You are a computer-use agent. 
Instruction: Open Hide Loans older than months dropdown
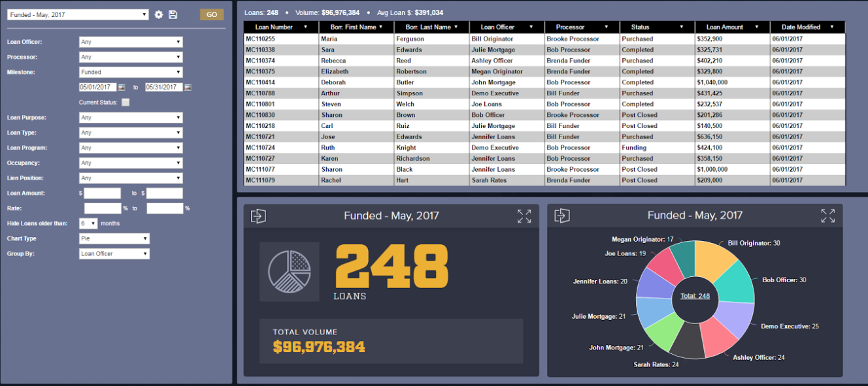point(88,223)
